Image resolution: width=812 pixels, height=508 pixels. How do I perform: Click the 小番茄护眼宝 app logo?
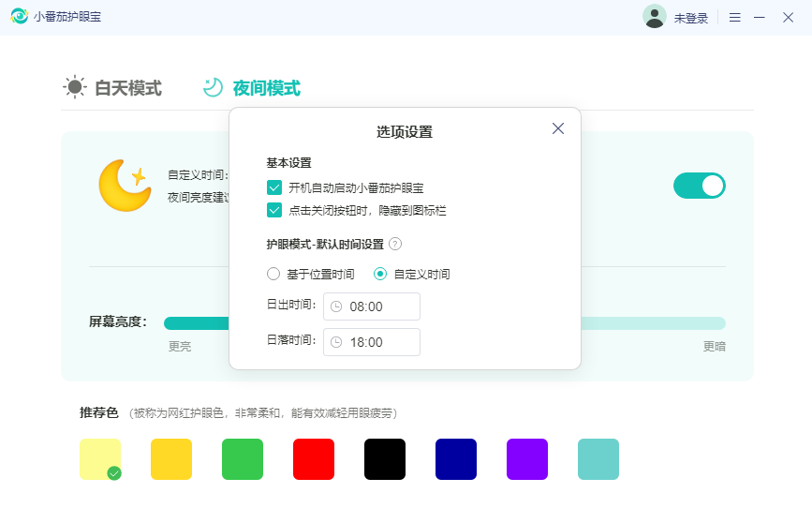pos(19,17)
